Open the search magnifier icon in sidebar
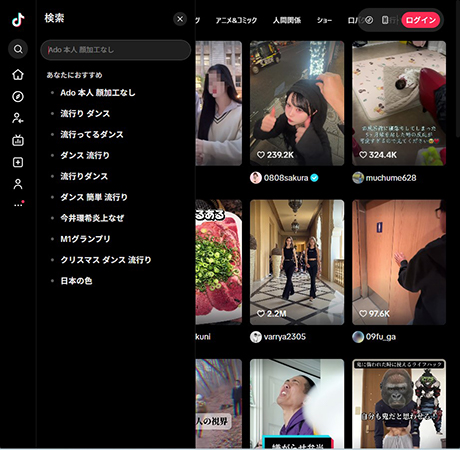Viewport: 460px width, 450px height. (18, 49)
